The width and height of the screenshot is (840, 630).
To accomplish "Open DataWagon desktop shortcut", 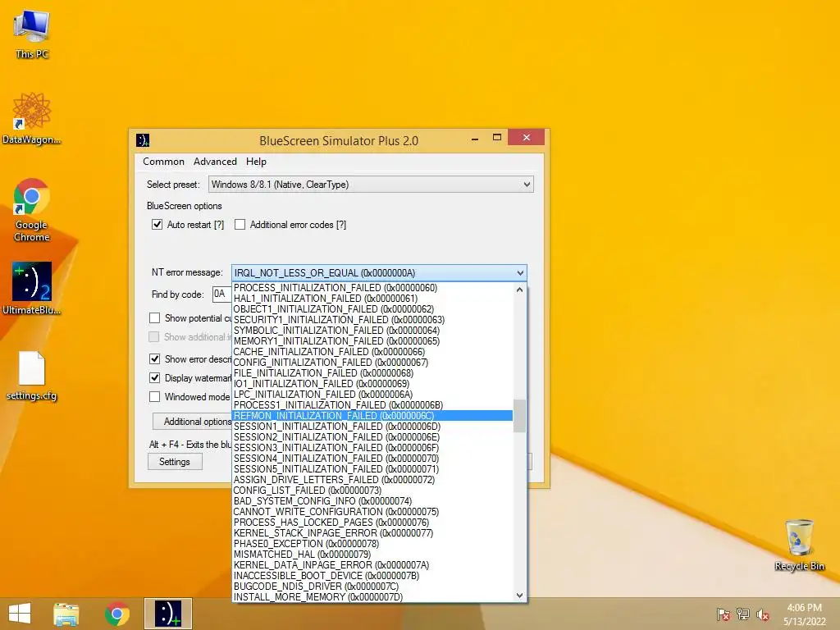I will pyautogui.click(x=32, y=118).
